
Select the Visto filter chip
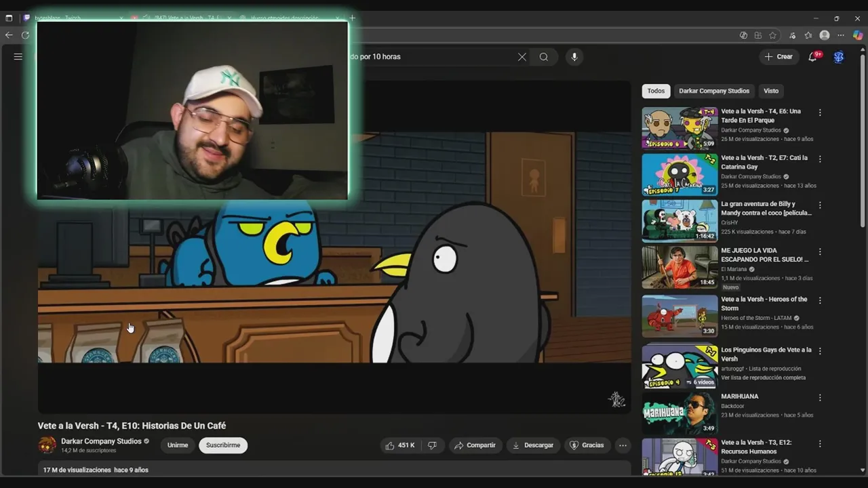(x=771, y=91)
